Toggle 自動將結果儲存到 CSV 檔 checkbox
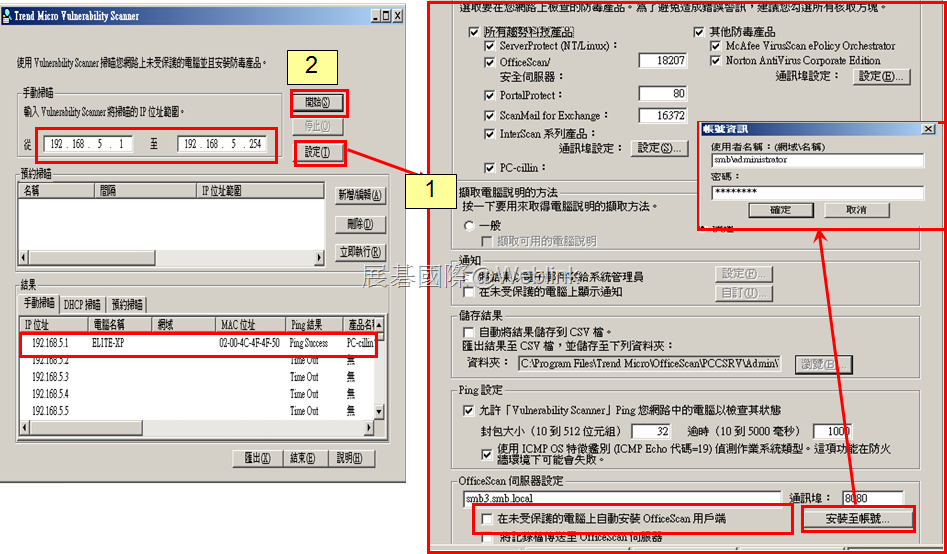 click(468, 332)
